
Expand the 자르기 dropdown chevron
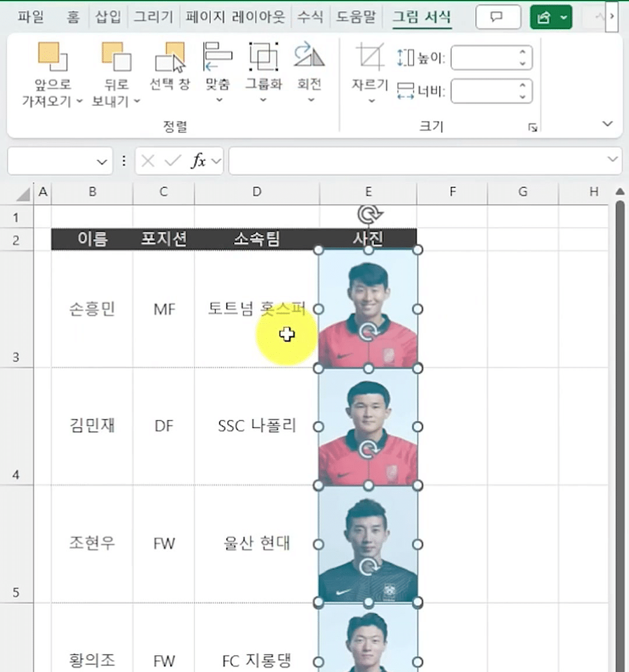[x=372, y=101]
